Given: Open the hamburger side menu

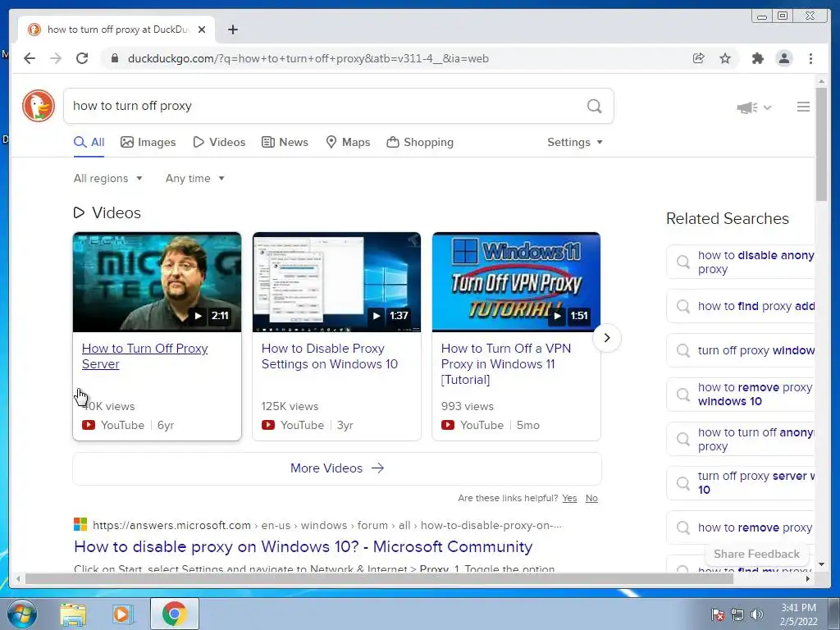Looking at the screenshot, I should tap(803, 107).
